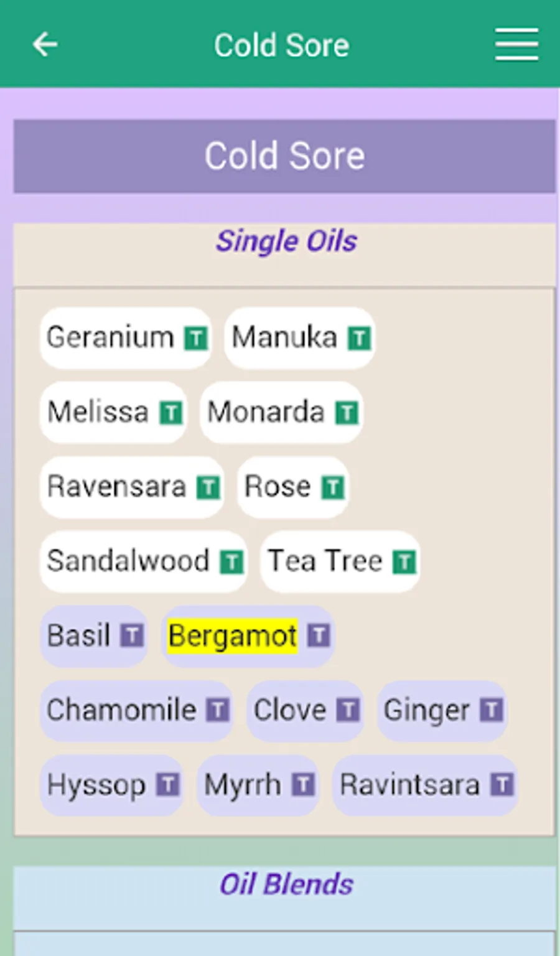Select the Melissa oil chip
The width and height of the screenshot is (560, 956).
pos(98,412)
